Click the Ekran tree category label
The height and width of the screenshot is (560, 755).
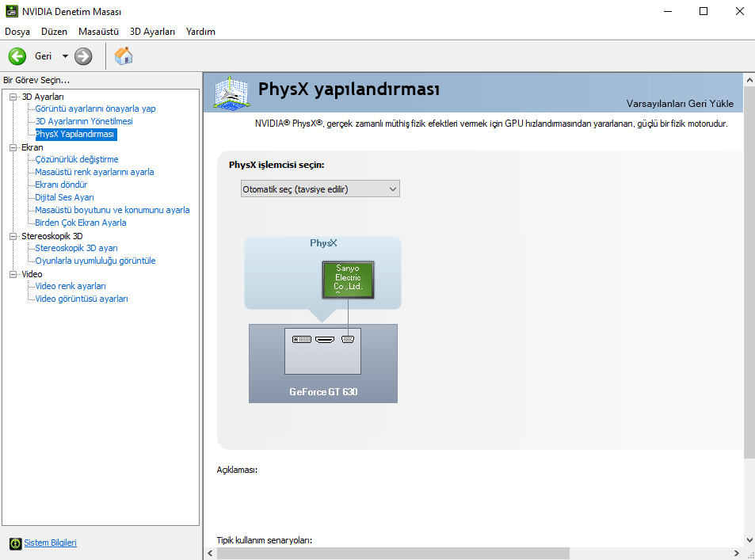[32, 147]
